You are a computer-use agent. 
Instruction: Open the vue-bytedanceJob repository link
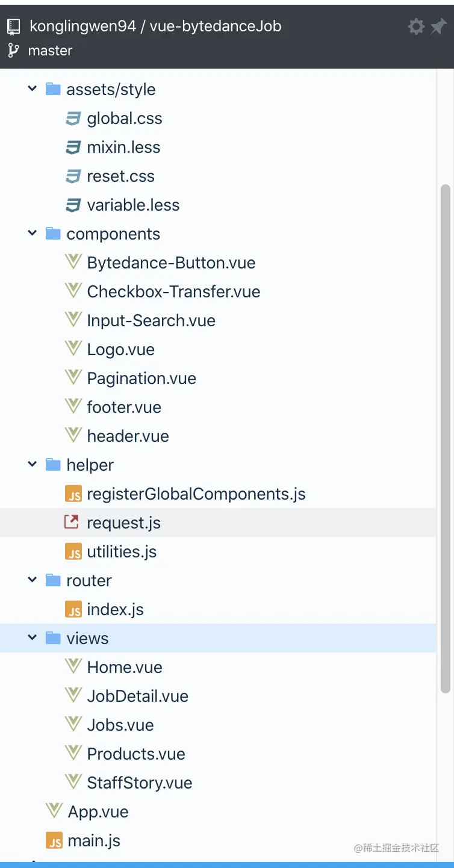click(x=216, y=26)
